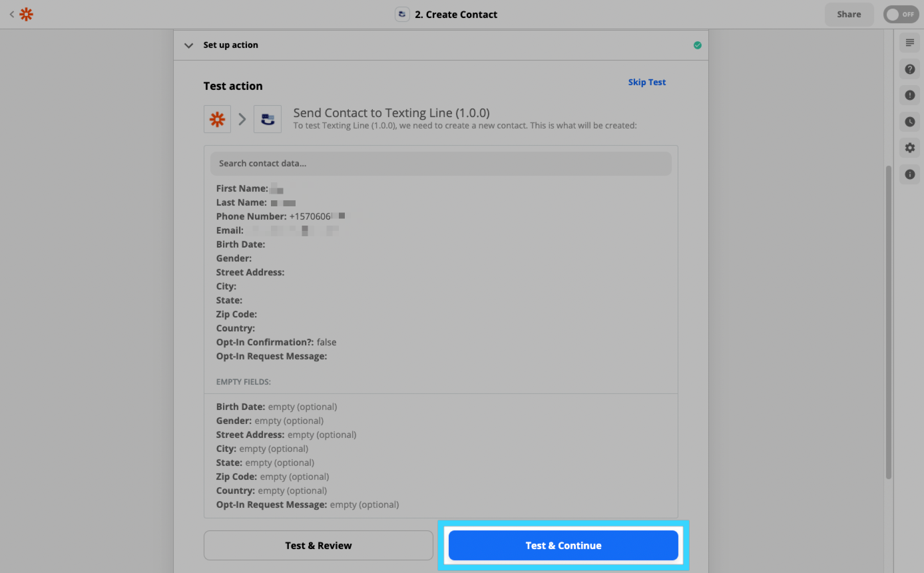Click the Zapier app icon in Test action
Screen dimensions: 924x573
click(217, 119)
